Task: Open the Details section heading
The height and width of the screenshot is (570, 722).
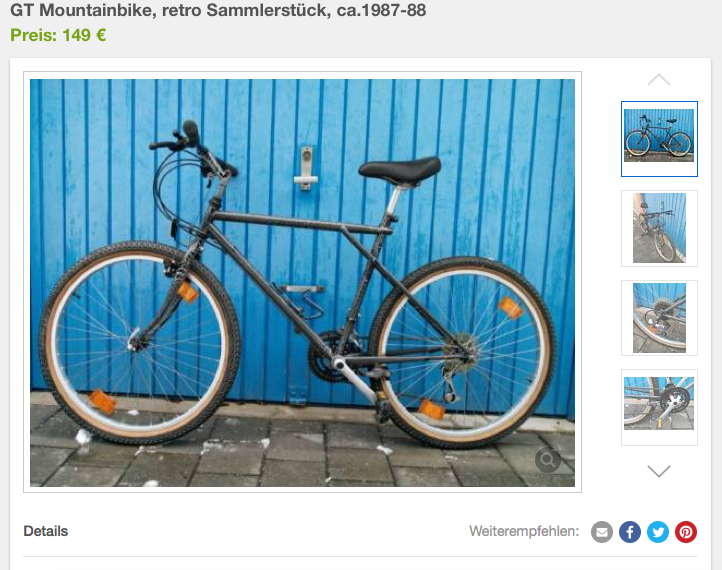Action: click(x=46, y=531)
